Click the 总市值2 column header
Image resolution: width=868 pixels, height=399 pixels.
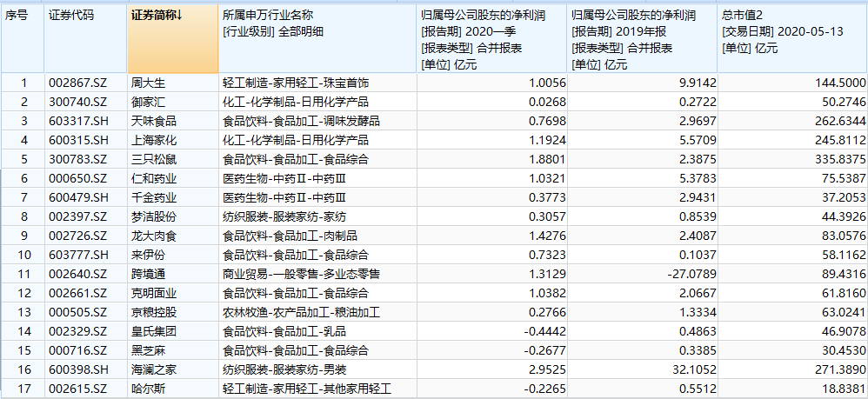click(792, 39)
